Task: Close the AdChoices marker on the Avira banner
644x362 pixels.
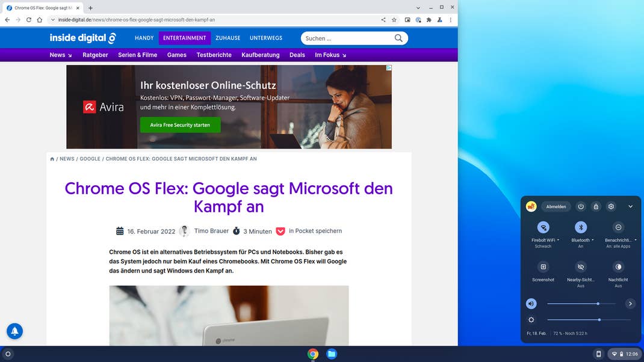Action: click(389, 68)
